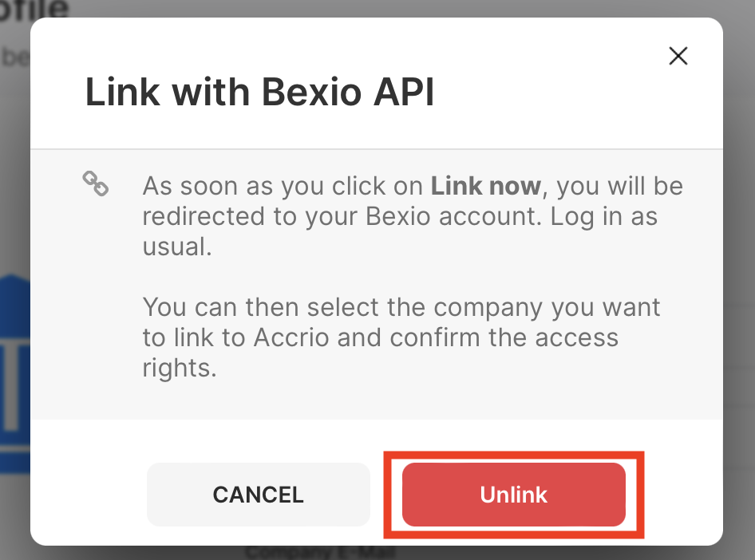Viewport: 755px width, 560px height.
Task: Click the red-highlighted Unlink control
Action: pos(513,495)
